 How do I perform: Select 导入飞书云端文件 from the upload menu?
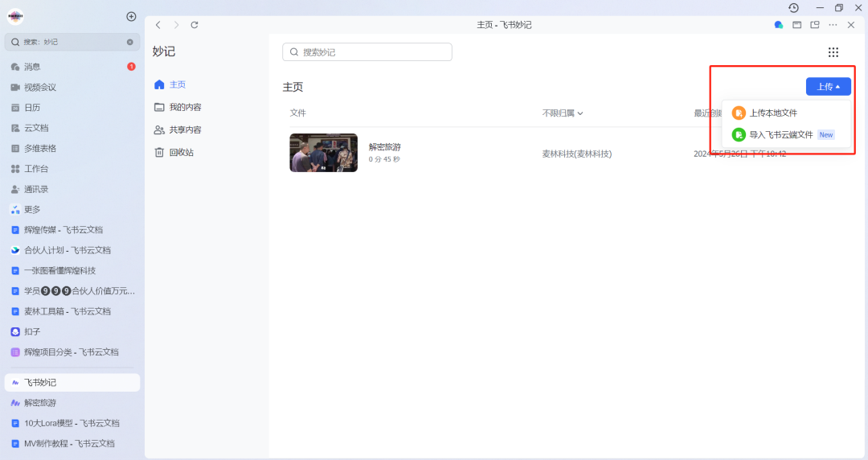pos(785,134)
